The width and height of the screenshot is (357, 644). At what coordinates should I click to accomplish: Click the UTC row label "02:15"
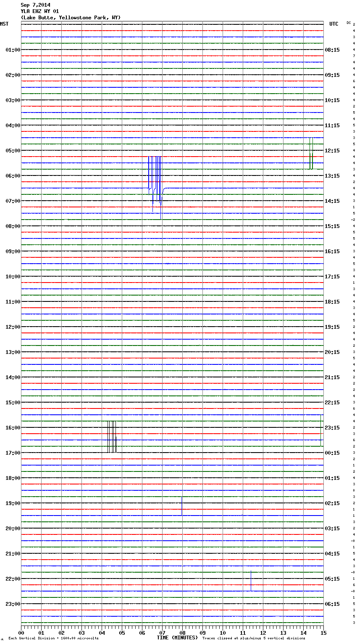(332, 503)
